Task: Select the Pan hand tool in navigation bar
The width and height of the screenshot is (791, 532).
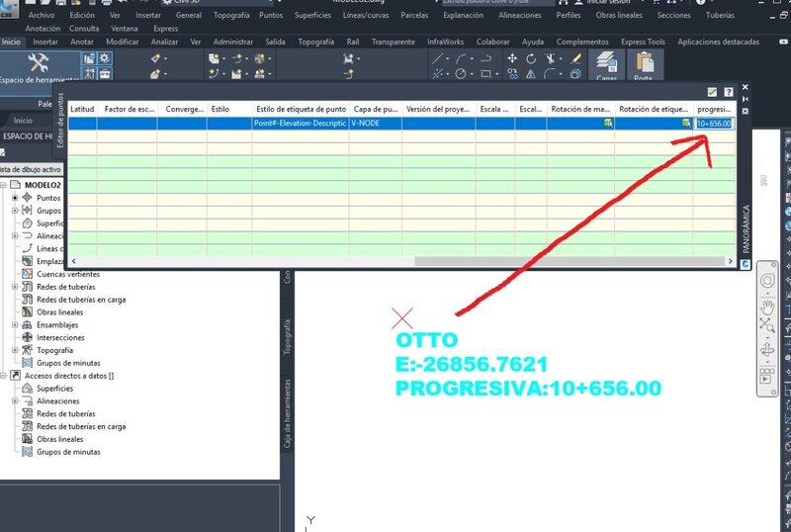Action: (x=767, y=306)
